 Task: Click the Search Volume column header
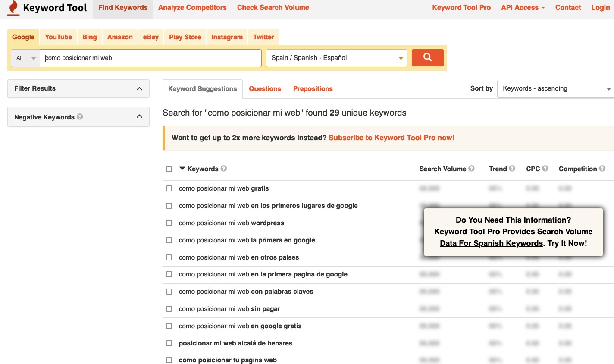coord(443,169)
